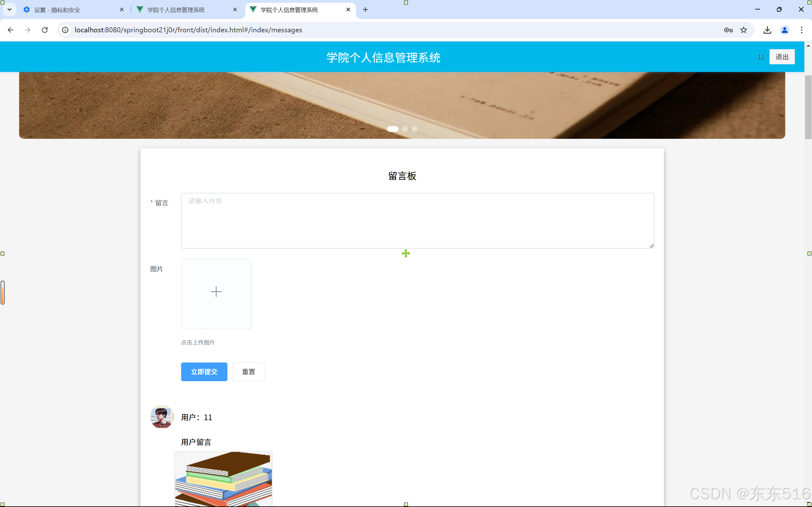Open the Chrome profile avatar

point(784,30)
